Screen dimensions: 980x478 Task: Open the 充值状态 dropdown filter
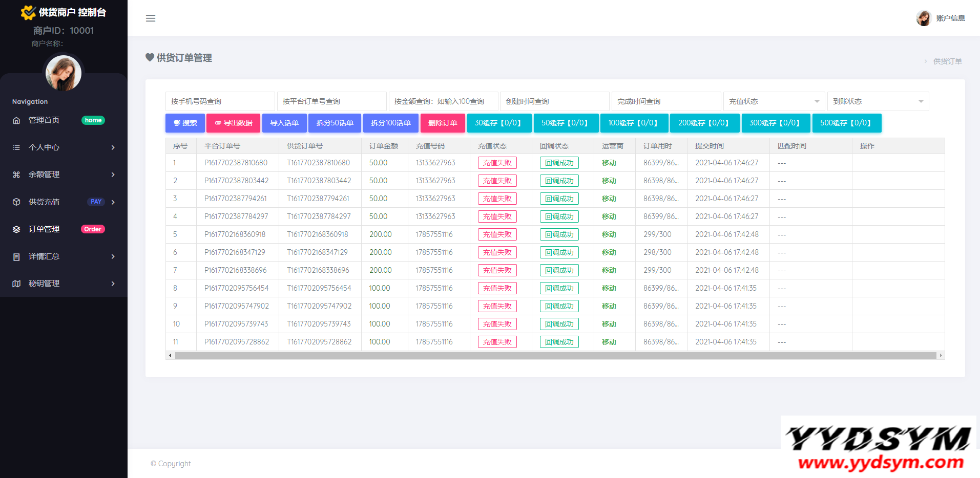(x=774, y=101)
